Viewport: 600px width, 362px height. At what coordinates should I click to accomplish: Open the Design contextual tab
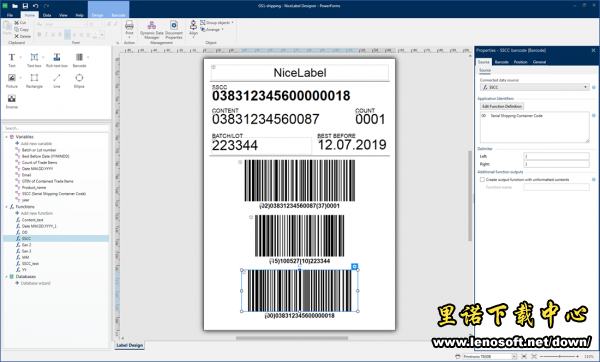[x=97, y=15]
